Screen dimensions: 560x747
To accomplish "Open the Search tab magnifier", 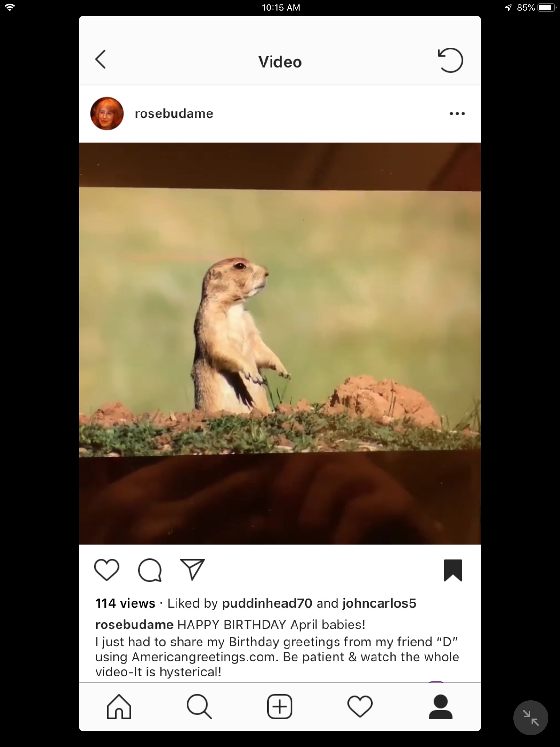I will [x=199, y=707].
